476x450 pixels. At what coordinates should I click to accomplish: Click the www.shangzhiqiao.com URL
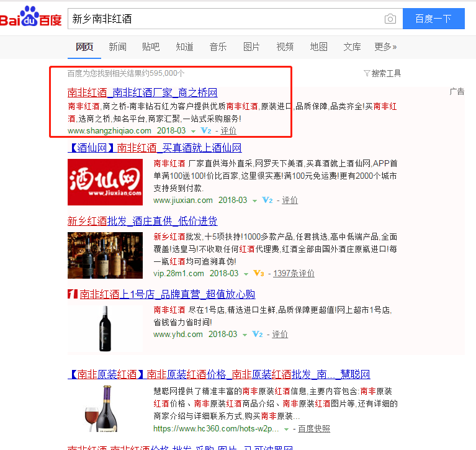click(x=109, y=130)
